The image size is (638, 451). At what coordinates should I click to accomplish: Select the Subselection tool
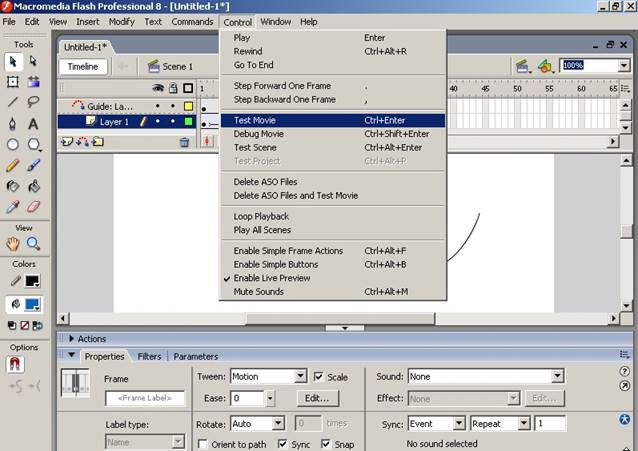tap(33, 61)
